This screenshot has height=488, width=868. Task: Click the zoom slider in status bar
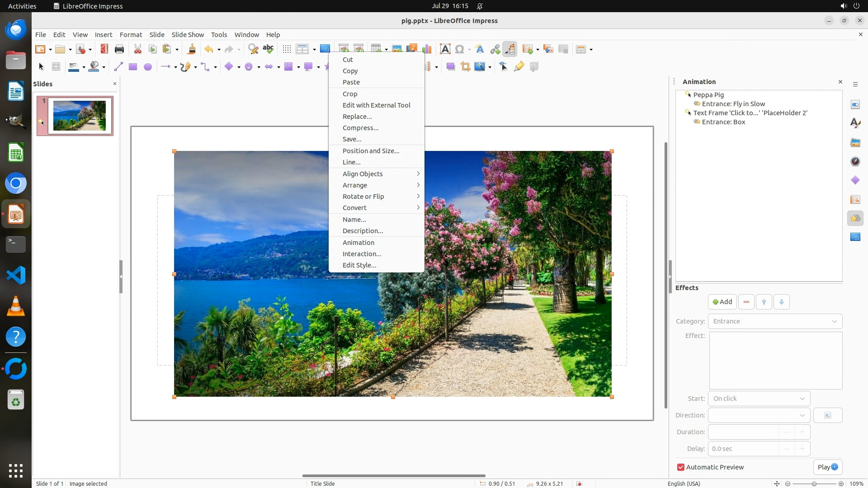coord(814,483)
